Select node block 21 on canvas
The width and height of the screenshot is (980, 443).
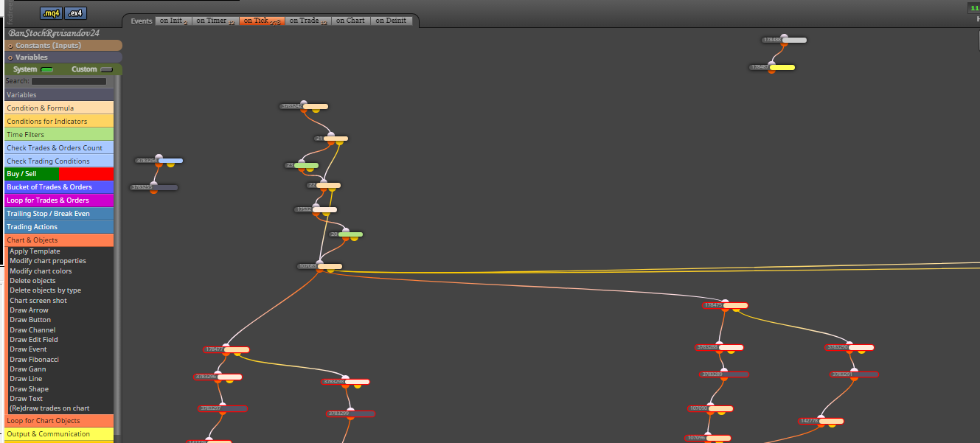coord(331,138)
